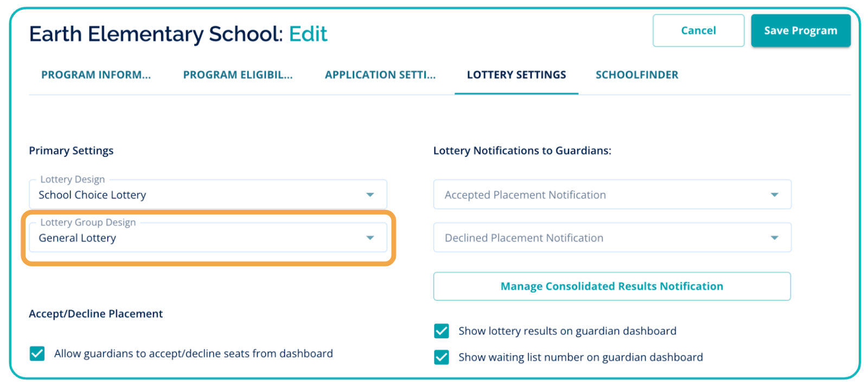868x388 pixels.
Task: Expand Declined Placement Notification dropdown arrow
Action: tap(774, 237)
